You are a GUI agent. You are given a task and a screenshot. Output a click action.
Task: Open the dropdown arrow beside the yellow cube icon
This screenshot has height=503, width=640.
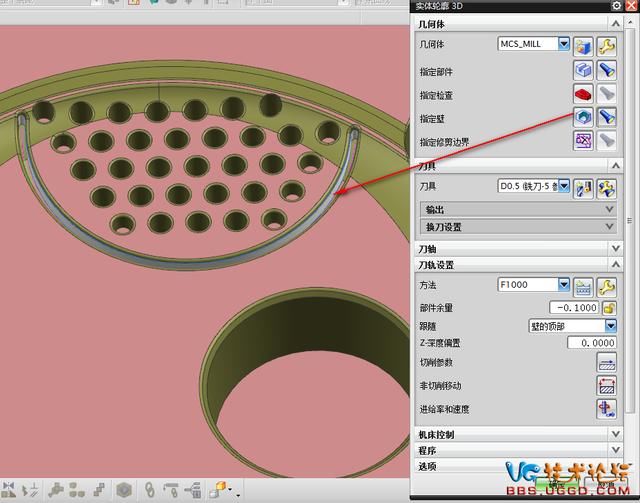pyautogui.click(x=232, y=490)
